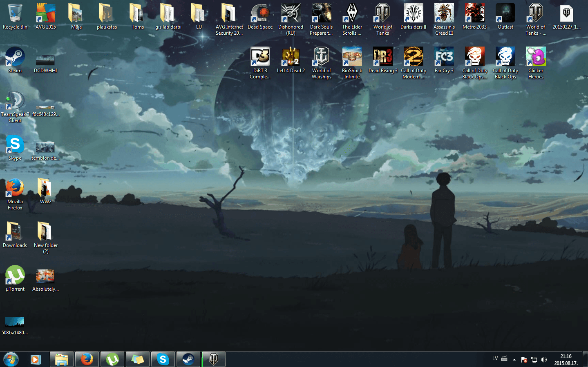Click the Show desktop button in taskbar corner
Image resolution: width=588 pixels, height=367 pixels.
(x=585, y=359)
